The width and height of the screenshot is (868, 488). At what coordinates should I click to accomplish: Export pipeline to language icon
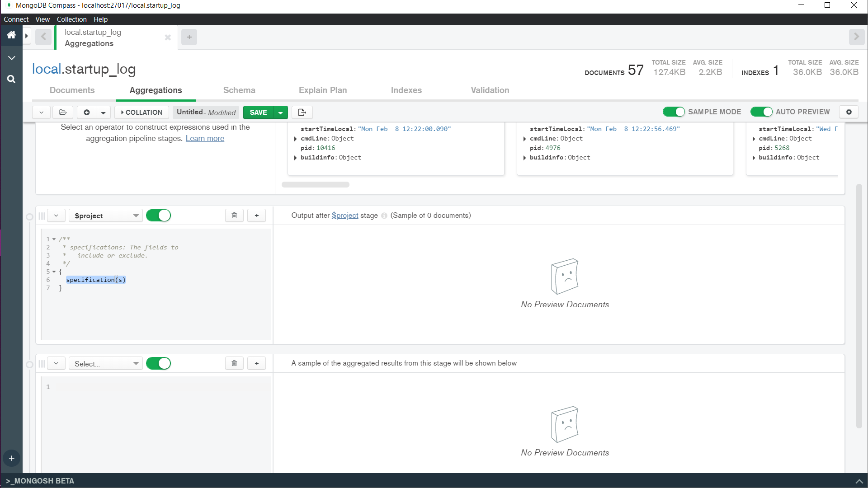(x=302, y=112)
